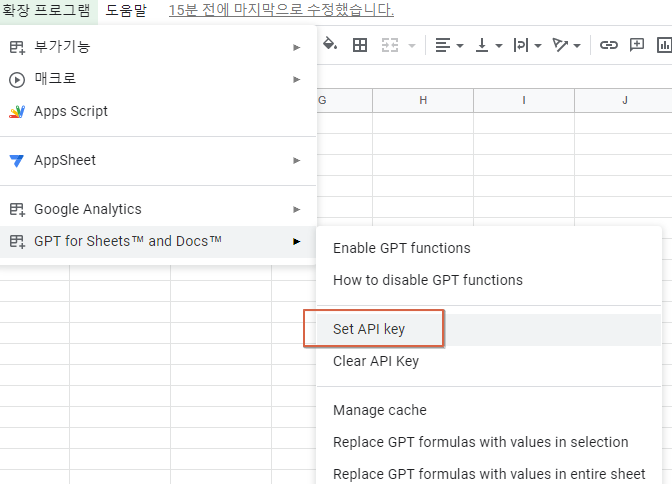The image size is (672, 484).
Task: Open the vertical align dropdown arrow
Action: pos(499,45)
